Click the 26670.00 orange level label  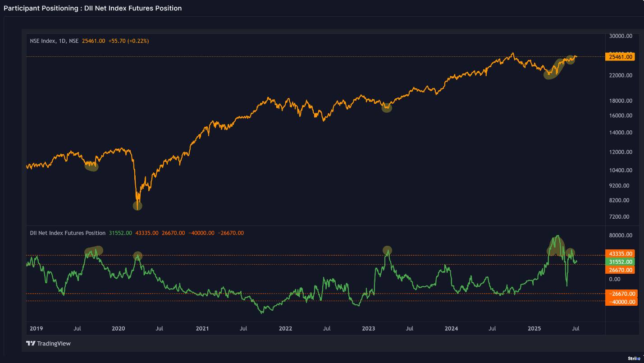620,270
